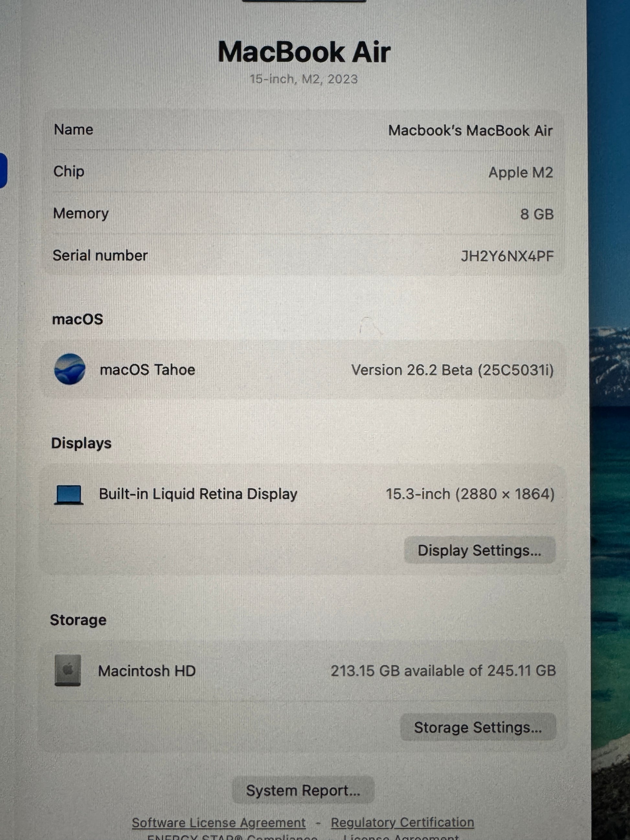Click the 8 GB memory value
This screenshot has width=630, height=840.
(536, 214)
